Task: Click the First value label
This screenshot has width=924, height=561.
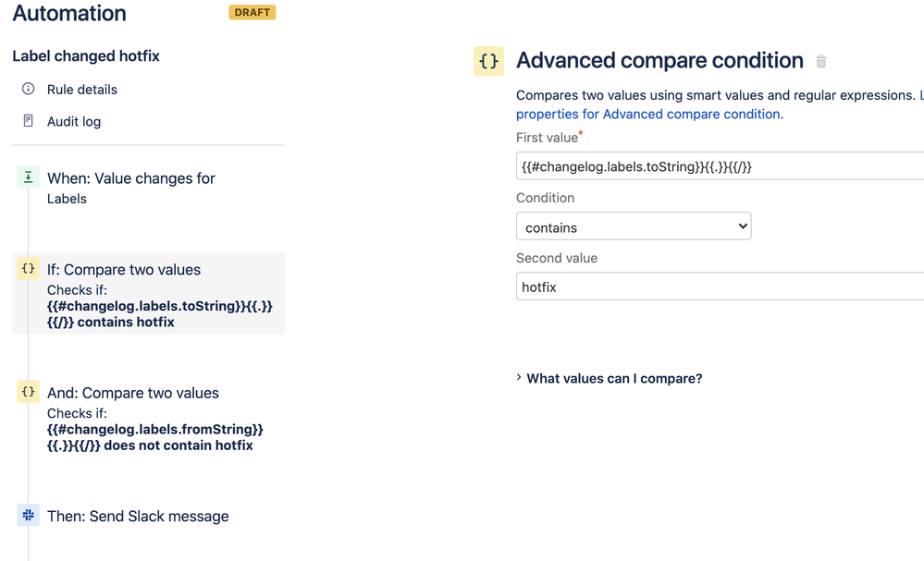Action: coord(547,138)
